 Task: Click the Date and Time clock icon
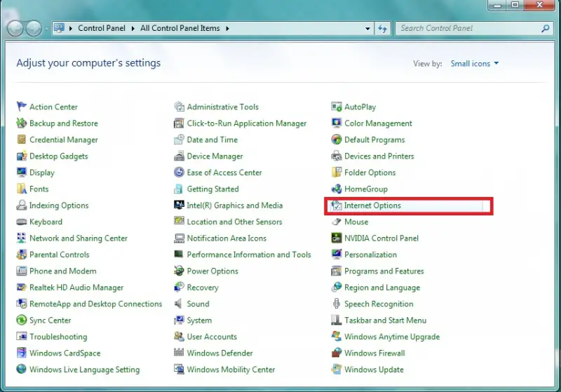tap(179, 140)
